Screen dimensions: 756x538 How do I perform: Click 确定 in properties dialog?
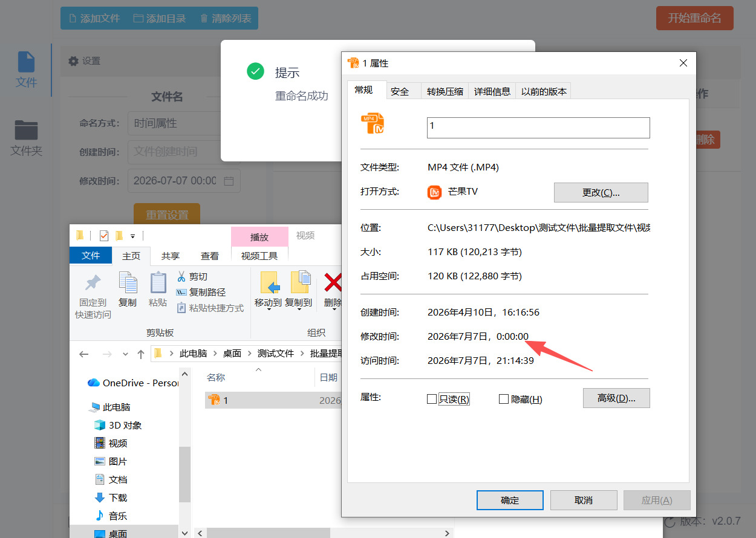click(x=510, y=500)
